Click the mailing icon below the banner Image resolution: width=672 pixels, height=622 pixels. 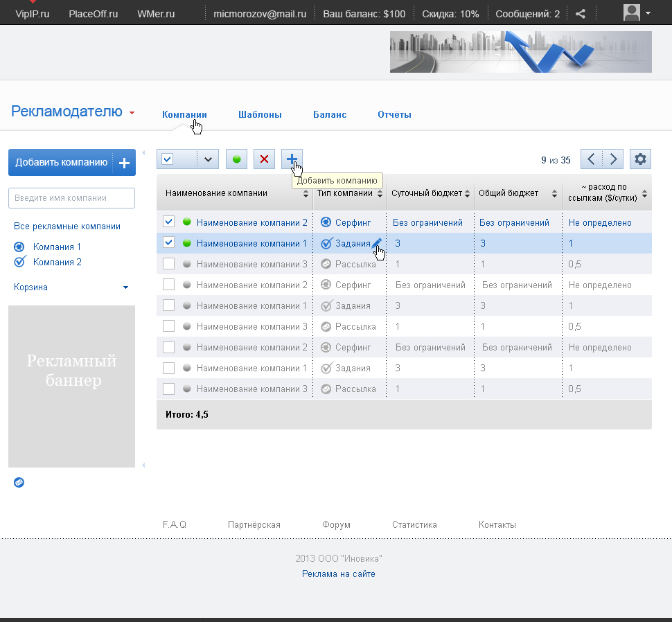point(19,482)
